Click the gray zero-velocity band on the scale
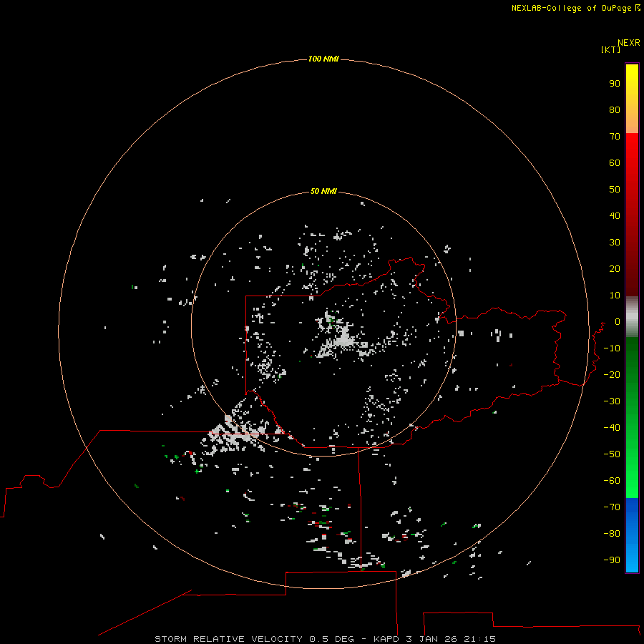Viewport: 644px width, 644px height. 632,317
